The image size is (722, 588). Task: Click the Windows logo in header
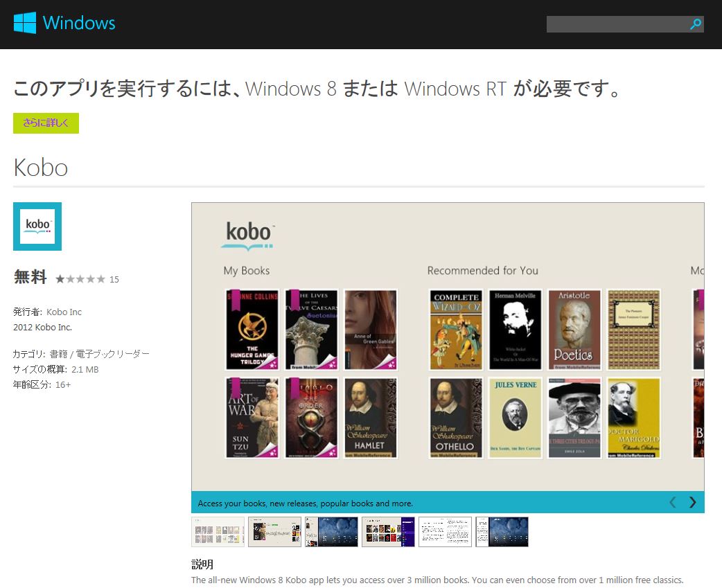[25, 23]
